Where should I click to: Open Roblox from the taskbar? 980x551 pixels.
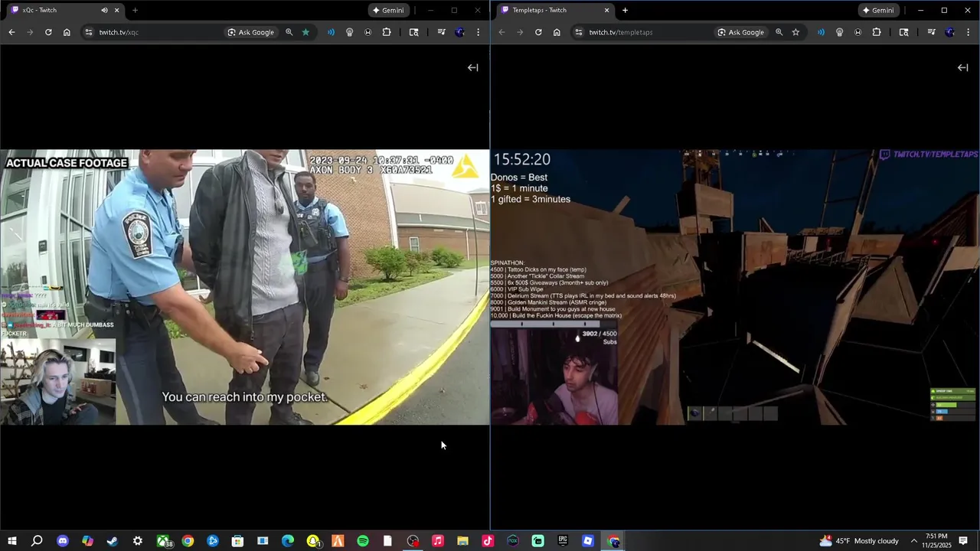[x=588, y=541]
